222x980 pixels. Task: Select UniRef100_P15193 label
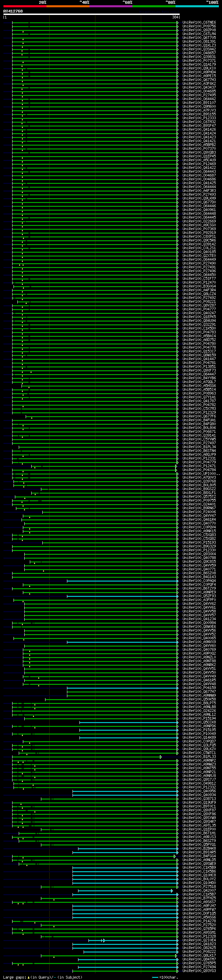199,543
